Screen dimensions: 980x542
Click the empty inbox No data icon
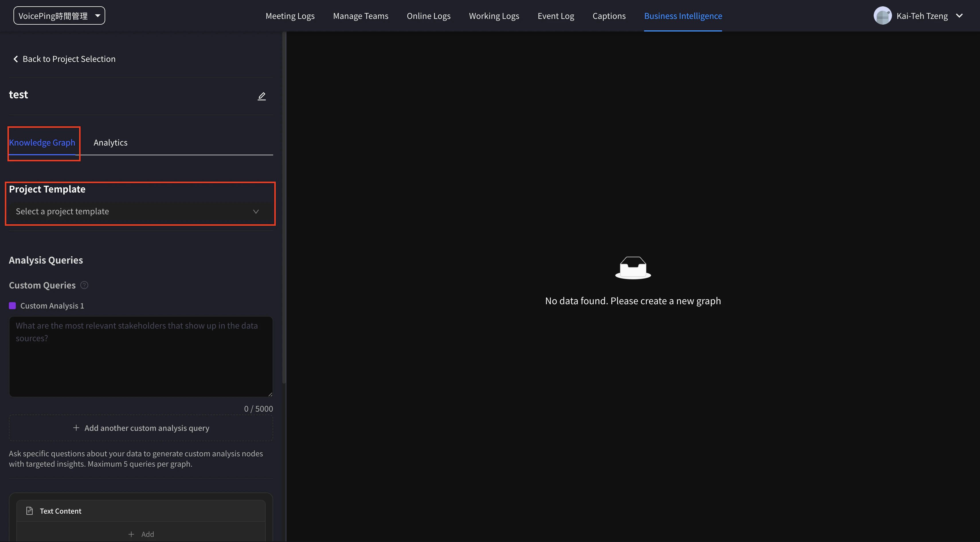pyautogui.click(x=633, y=268)
